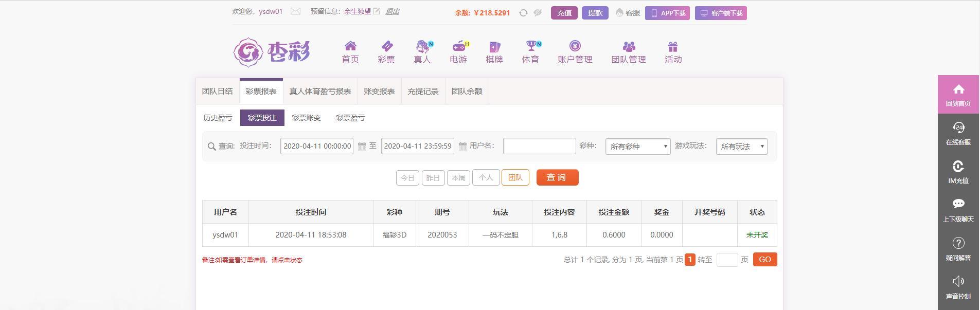Open the calendar icon after the end time
980x310 pixels.
tap(462, 146)
